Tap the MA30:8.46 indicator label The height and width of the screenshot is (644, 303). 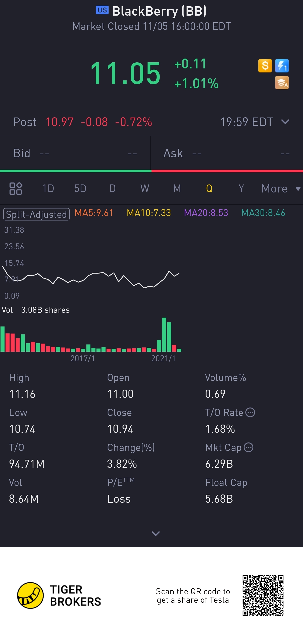[263, 213]
